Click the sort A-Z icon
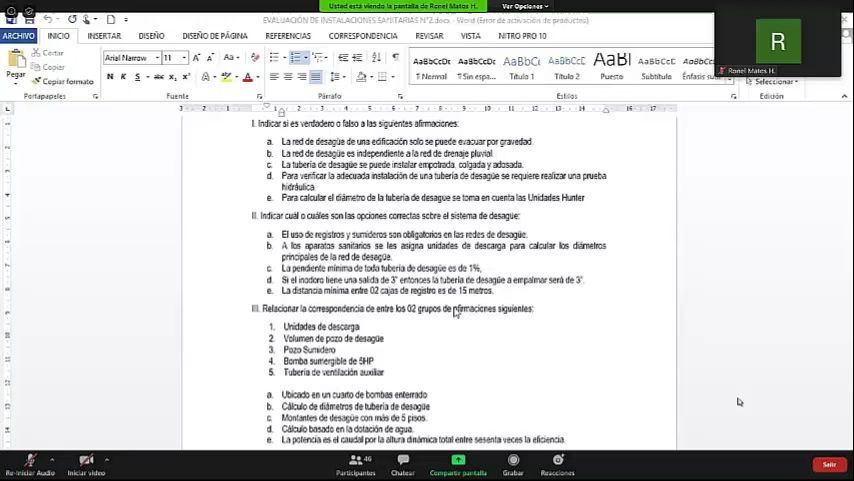 376,57
